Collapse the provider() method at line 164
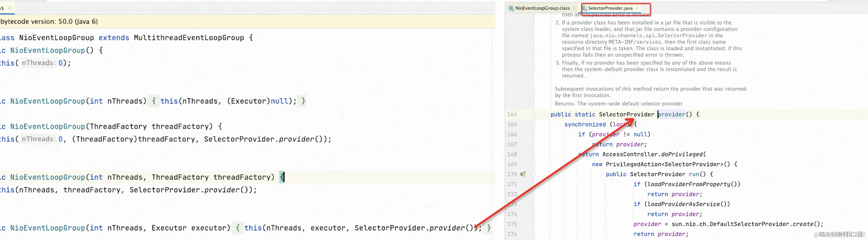Screen dimensions: 868x240 click(534, 115)
